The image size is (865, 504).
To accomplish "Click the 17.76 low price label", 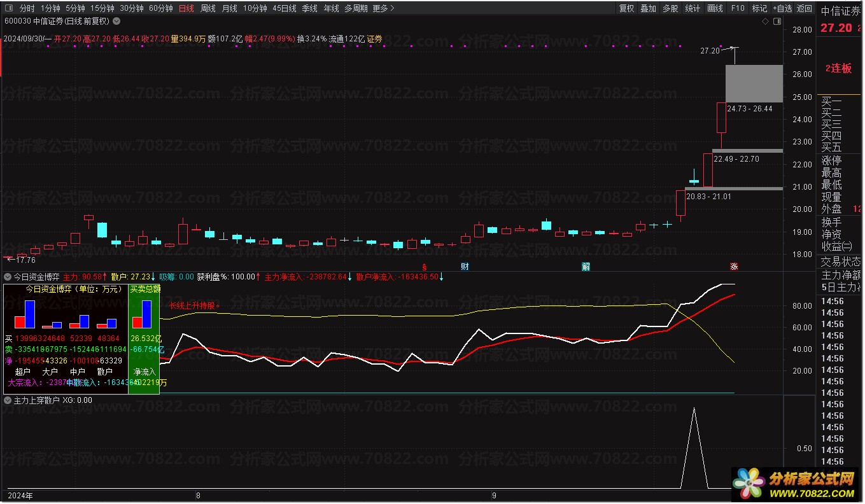I will [25, 260].
